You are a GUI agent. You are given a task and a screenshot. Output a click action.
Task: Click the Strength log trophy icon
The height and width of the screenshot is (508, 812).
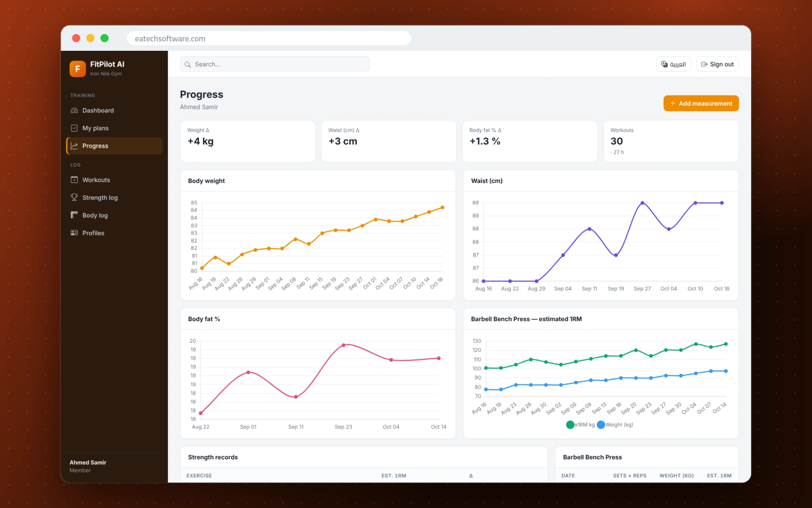(74, 197)
